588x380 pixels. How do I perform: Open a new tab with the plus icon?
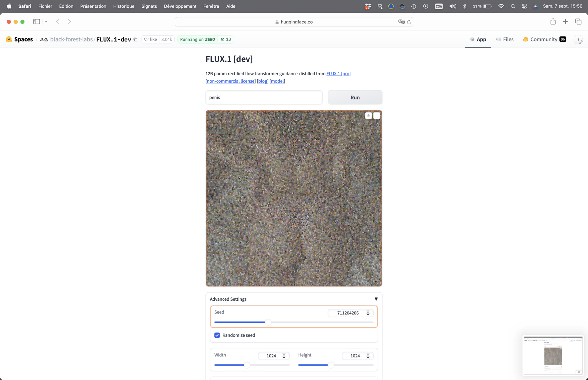(x=565, y=21)
